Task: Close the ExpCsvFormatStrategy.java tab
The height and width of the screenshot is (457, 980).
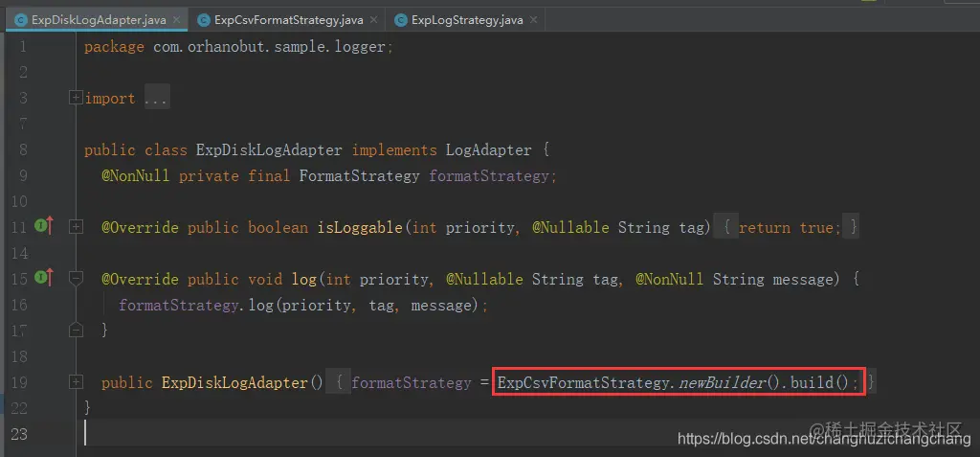Action: [374, 20]
